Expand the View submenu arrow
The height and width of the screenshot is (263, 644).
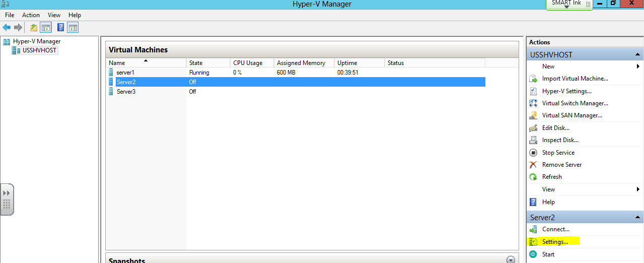pyautogui.click(x=638, y=189)
